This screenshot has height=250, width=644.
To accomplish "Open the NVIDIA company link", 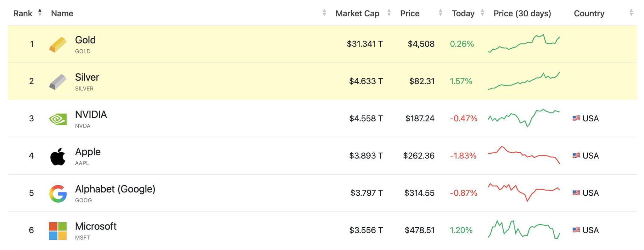I will click(x=91, y=115).
